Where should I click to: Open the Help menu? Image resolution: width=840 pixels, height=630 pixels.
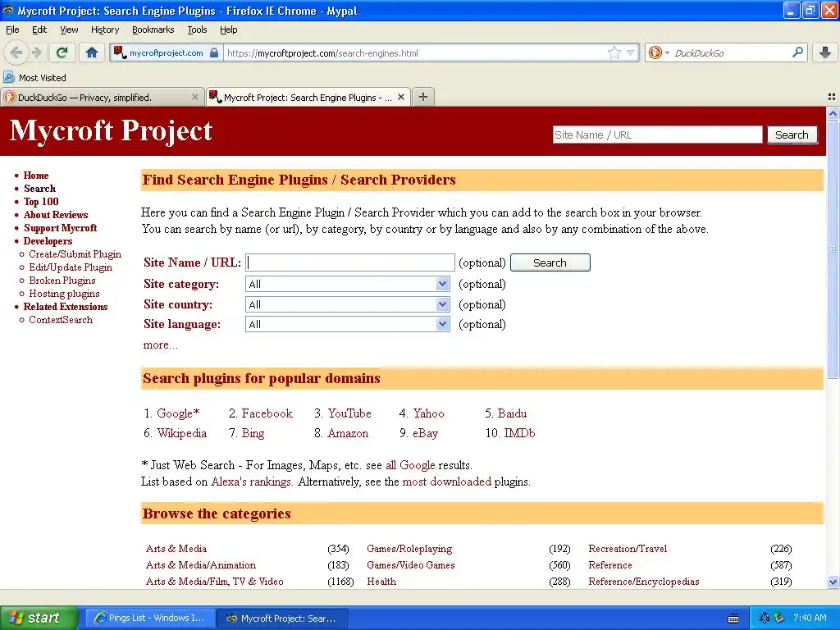(x=228, y=30)
